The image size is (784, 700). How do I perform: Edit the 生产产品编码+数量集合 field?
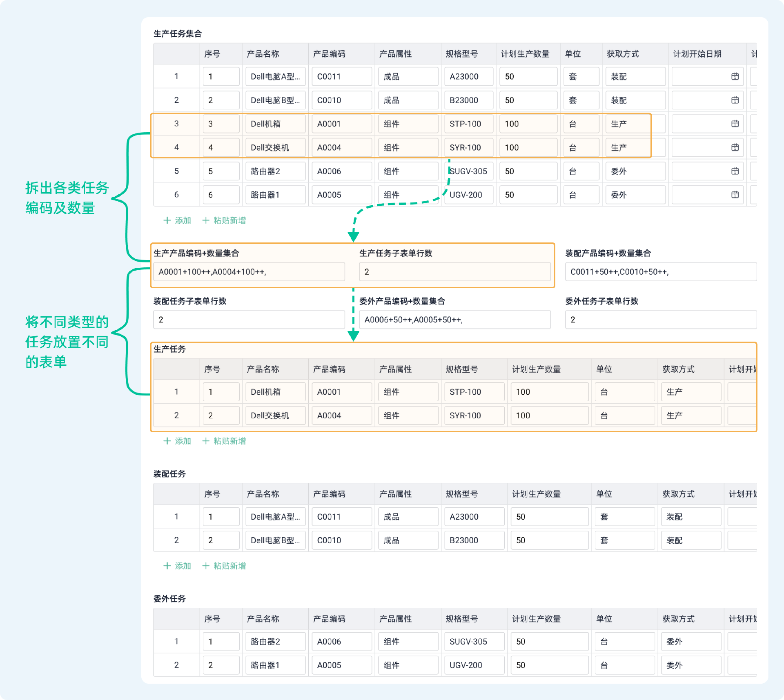pyautogui.click(x=249, y=272)
